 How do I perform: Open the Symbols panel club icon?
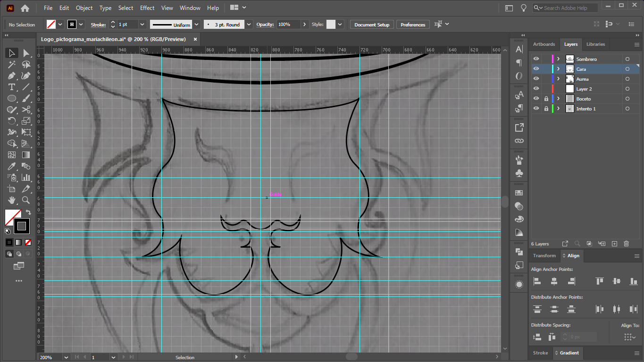[519, 173]
